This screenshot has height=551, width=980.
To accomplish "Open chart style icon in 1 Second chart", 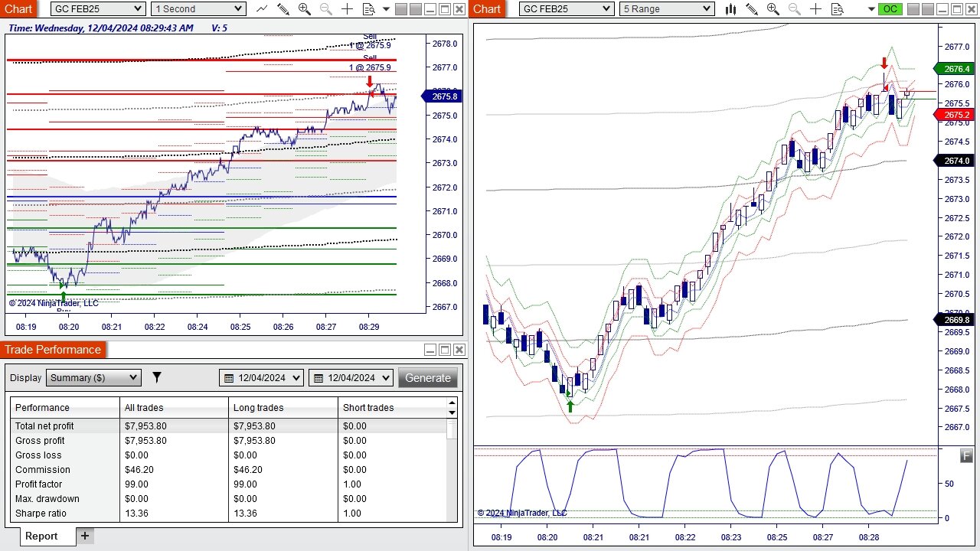I will coord(262,9).
